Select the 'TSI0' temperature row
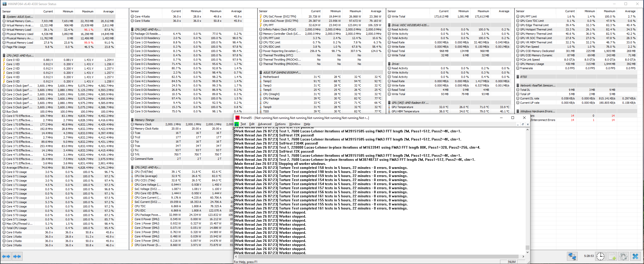 click(321, 111)
